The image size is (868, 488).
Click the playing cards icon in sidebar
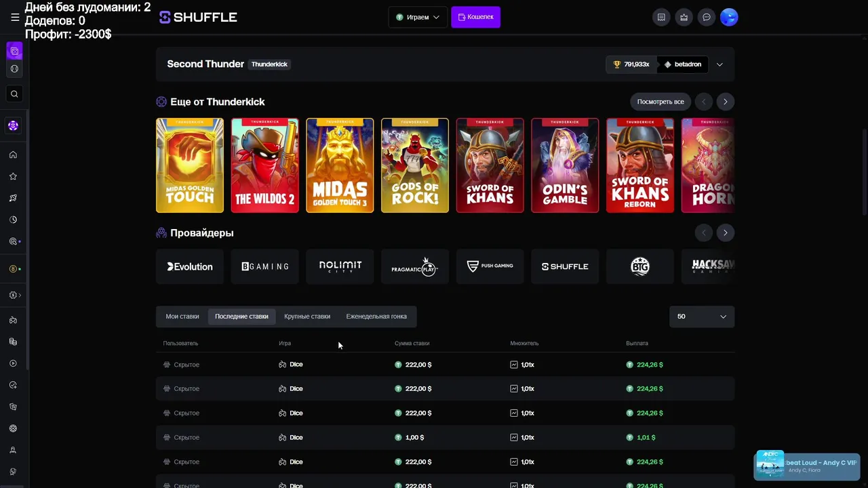point(13,407)
